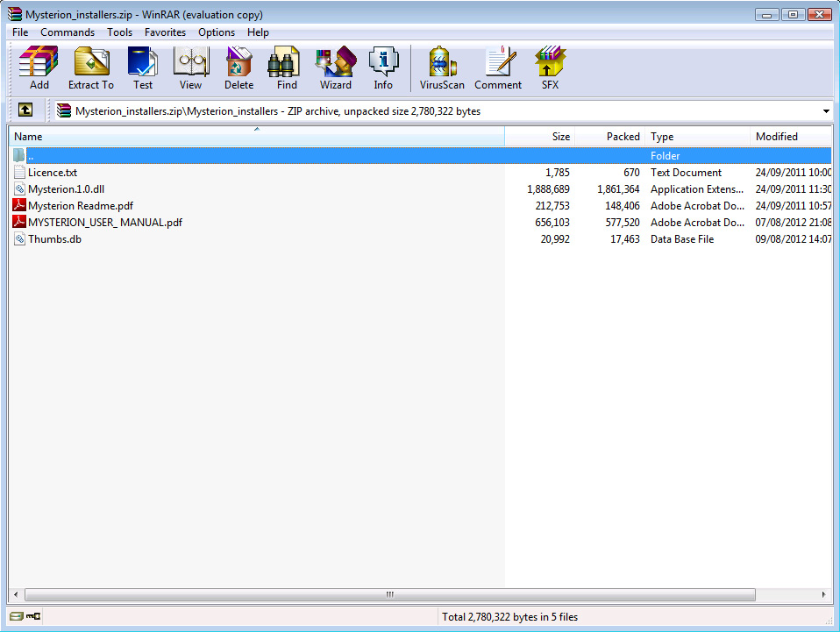The width and height of the screenshot is (840, 632).
Task: Select the Mysterion.1.0.dll file name
Action: tap(67, 189)
